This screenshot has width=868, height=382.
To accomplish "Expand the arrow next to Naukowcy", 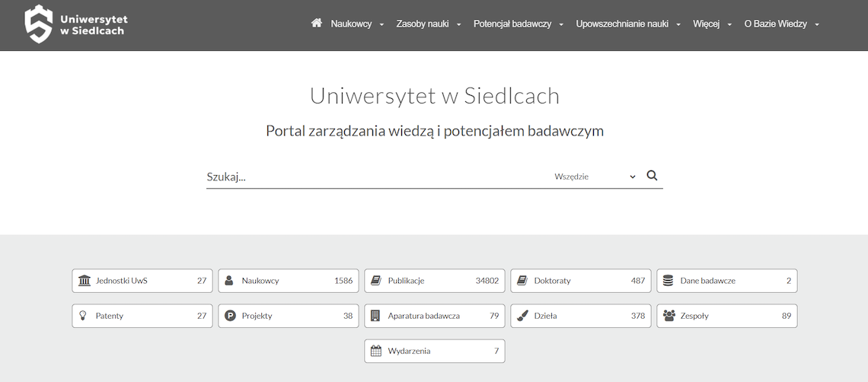I will click(381, 24).
